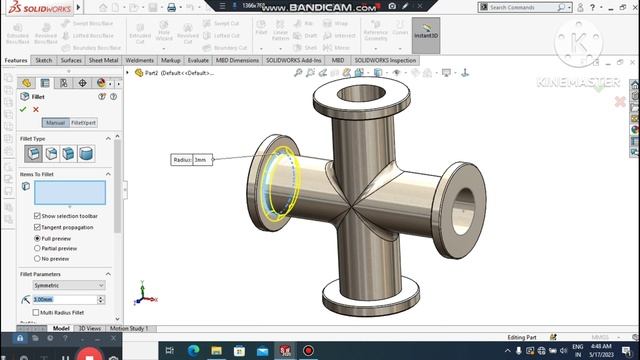Screen dimensions: 640x360
Task: Open View Settings monitor icon
Action: pos(446,73)
